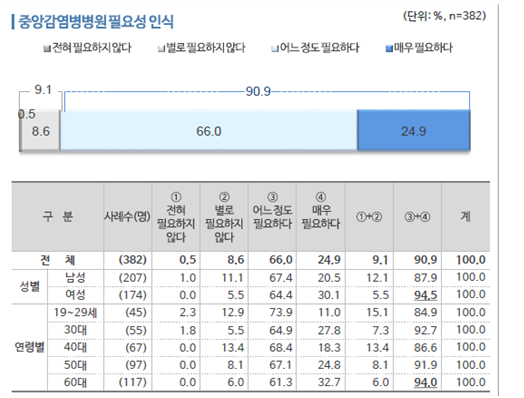524x398 pixels.
Task: Click the 91.9 cell in 50대 row
Action: [x=425, y=365]
